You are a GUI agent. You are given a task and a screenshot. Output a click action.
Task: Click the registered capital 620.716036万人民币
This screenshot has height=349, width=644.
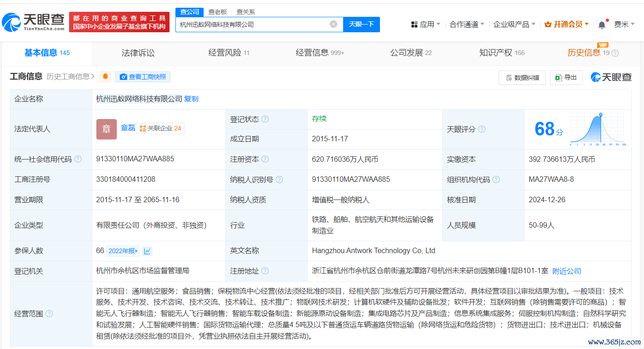[345, 160]
